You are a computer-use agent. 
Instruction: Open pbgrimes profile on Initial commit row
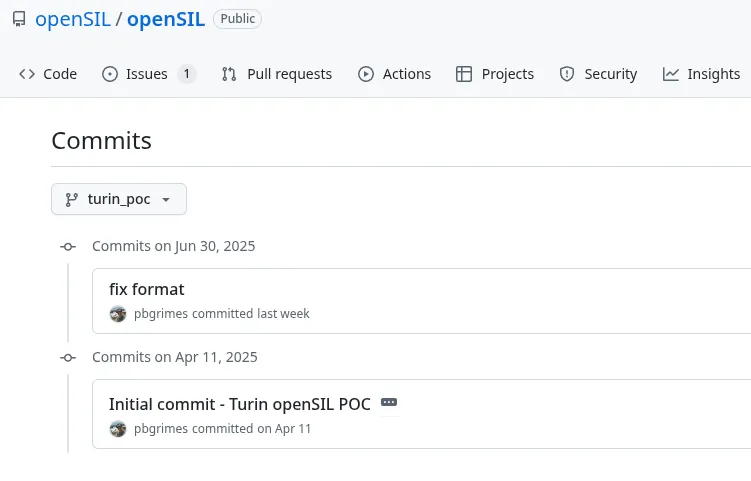pyautogui.click(x=161, y=429)
